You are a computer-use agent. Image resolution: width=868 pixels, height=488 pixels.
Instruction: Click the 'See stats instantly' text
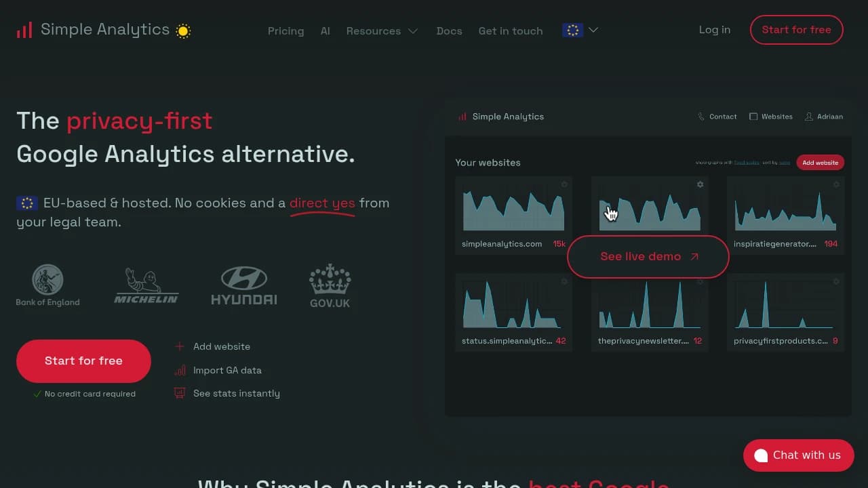point(237,393)
